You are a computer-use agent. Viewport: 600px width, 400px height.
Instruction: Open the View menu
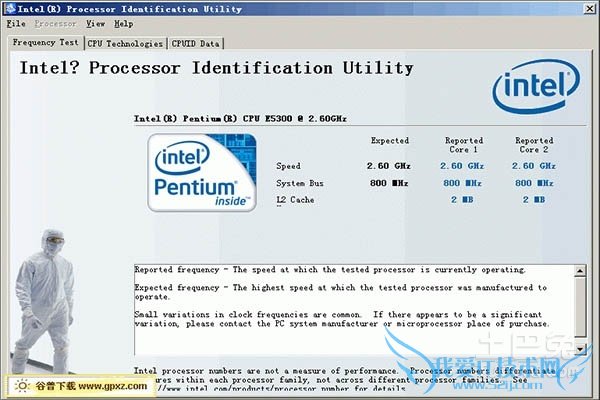[95, 24]
